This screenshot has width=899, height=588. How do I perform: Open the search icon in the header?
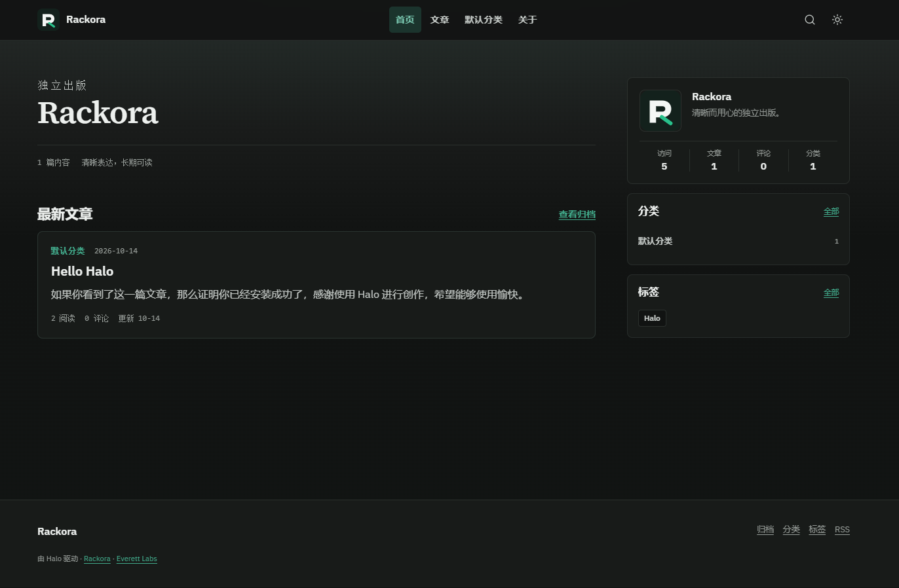[x=810, y=20]
